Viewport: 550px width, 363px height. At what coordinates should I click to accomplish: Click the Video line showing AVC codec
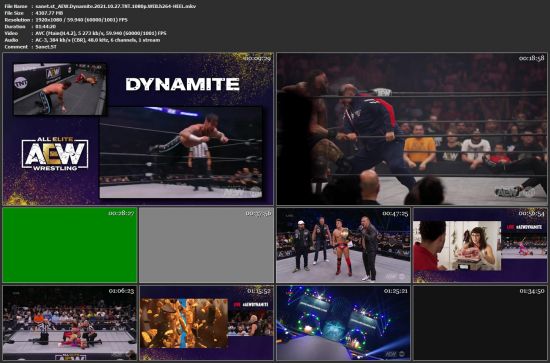(85, 33)
